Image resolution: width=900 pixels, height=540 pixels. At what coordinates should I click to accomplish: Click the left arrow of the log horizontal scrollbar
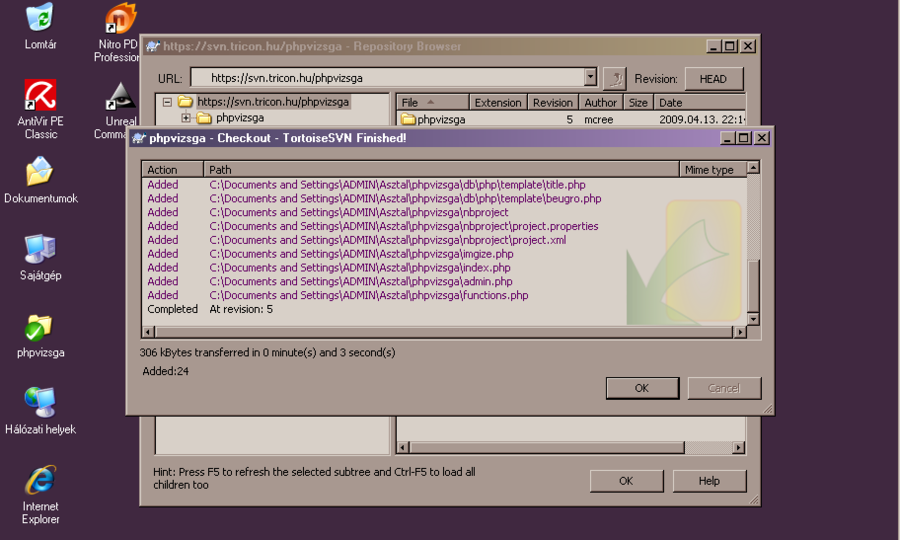(x=149, y=332)
